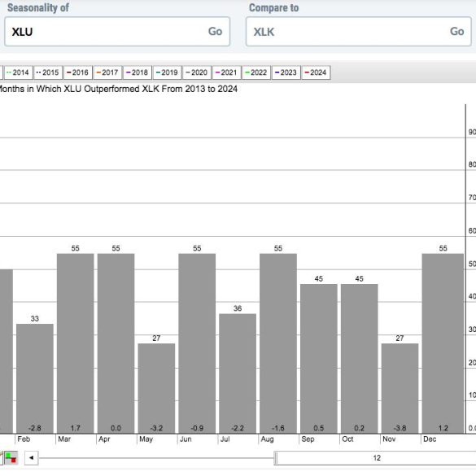Click the Dec axis label
476x476 pixels.
[x=430, y=439]
